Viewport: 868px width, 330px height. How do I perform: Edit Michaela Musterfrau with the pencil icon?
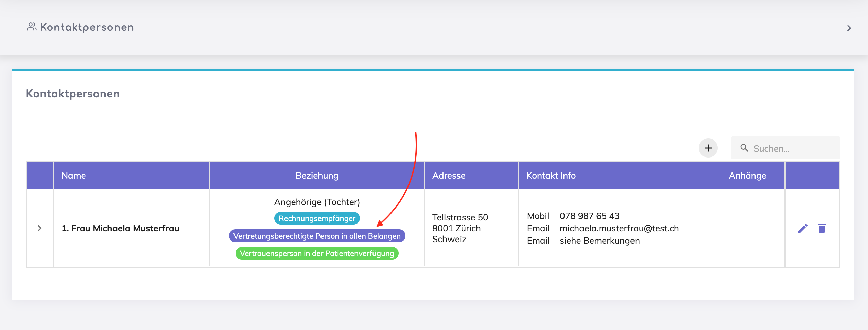click(803, 228)
